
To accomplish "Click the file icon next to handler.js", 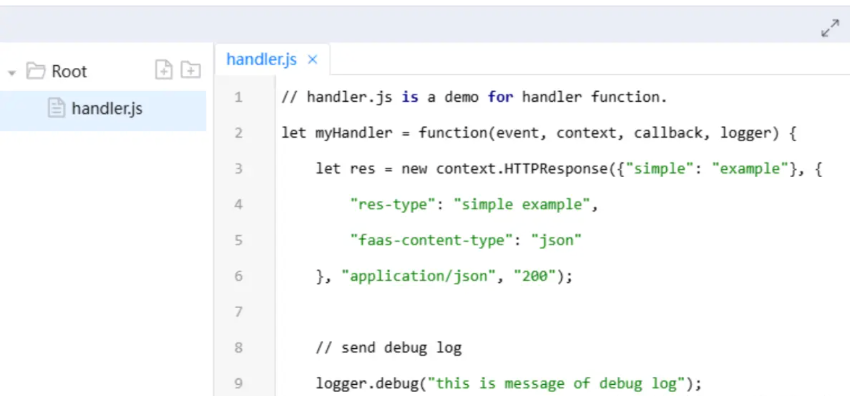I will [x=56, y=108].
